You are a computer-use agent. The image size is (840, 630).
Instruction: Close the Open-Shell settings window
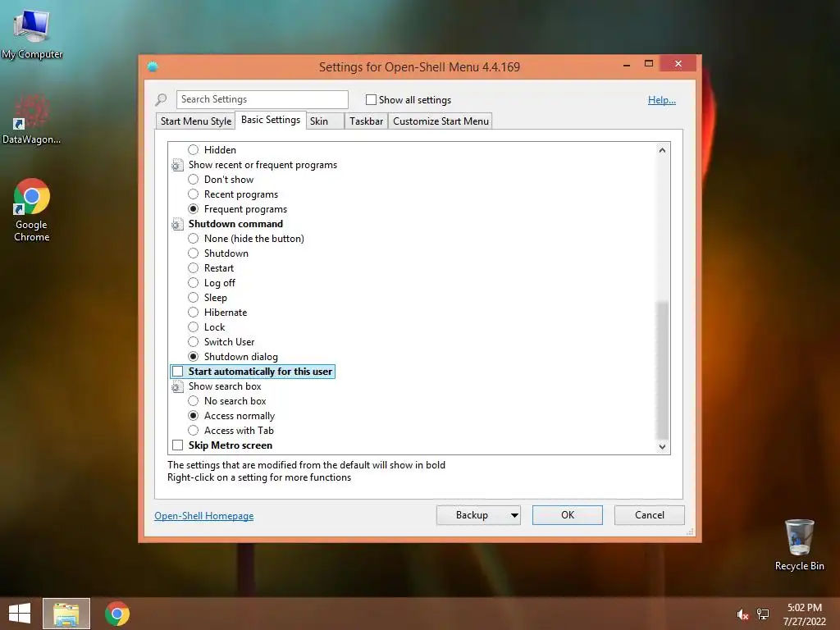(678, 64)
